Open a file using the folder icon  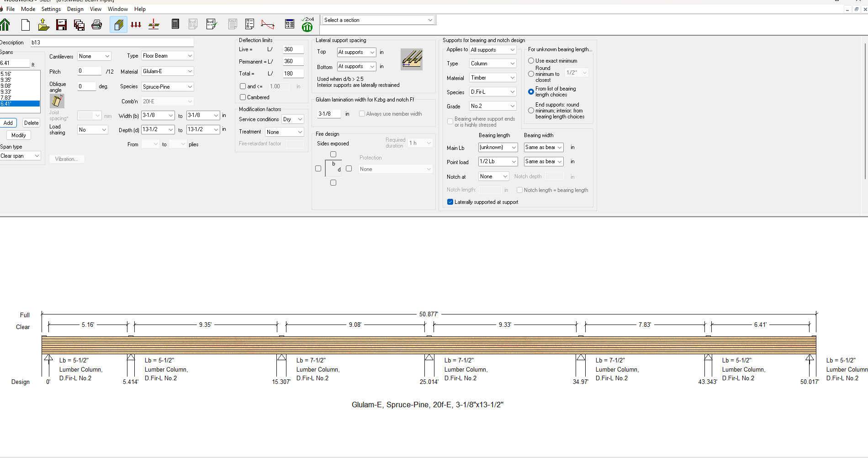click(43, 25)
